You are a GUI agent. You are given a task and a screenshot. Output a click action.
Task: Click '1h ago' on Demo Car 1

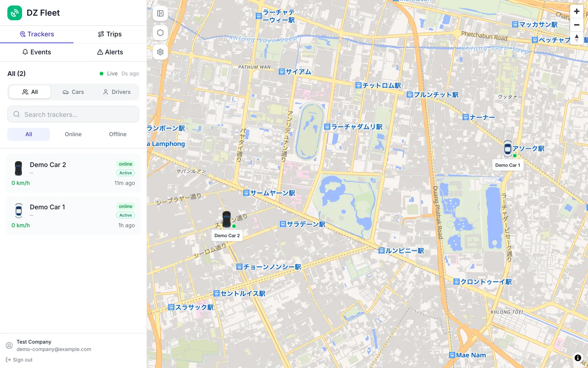point(126,226)
